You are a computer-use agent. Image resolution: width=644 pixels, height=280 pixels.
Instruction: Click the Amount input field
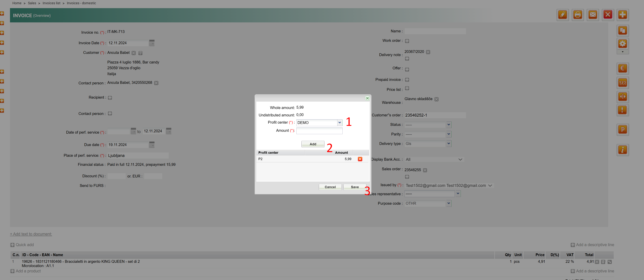pyautogui.click(x=319, y=131)
